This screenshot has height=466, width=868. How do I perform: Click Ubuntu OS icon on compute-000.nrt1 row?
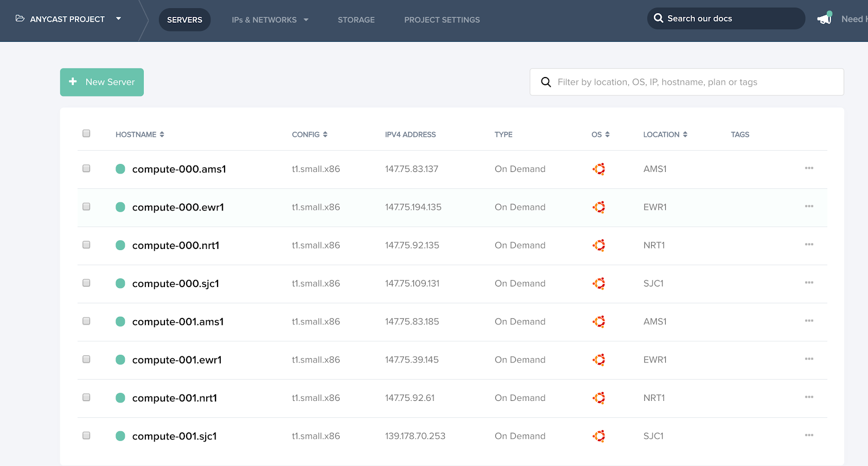pyautogui.click(x=599, y=245)
